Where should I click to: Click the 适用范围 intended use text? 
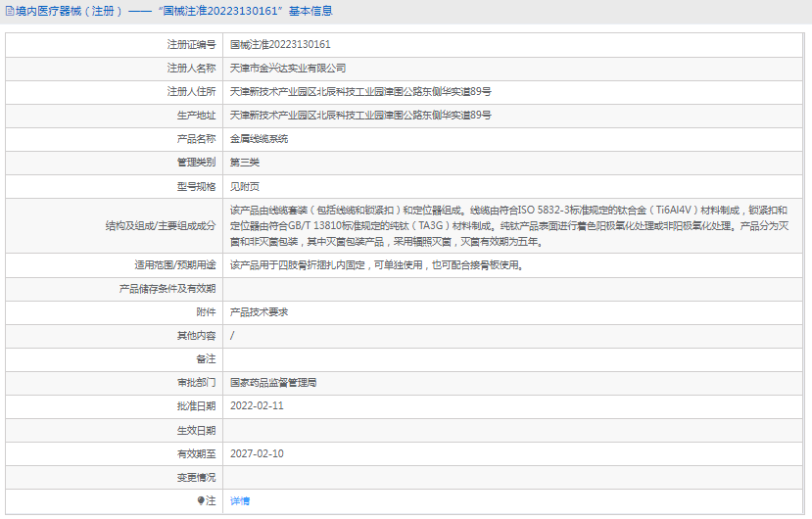tap(377, 265)
